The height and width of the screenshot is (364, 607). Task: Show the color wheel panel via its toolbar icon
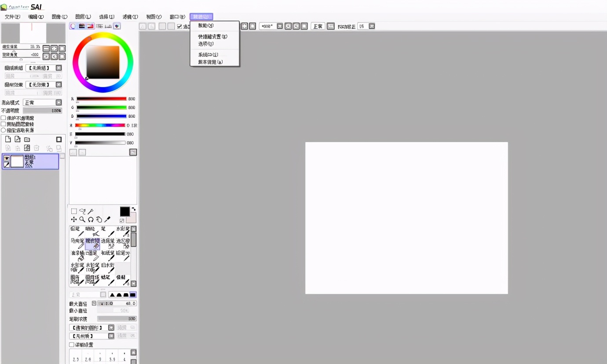(x=73, y=26)
